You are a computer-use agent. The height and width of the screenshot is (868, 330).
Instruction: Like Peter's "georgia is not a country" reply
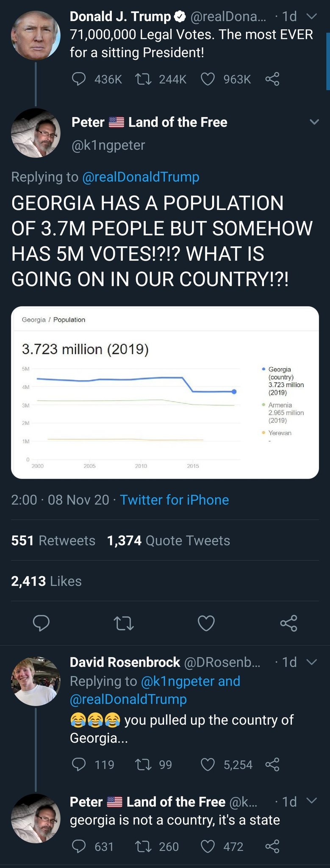208,846
